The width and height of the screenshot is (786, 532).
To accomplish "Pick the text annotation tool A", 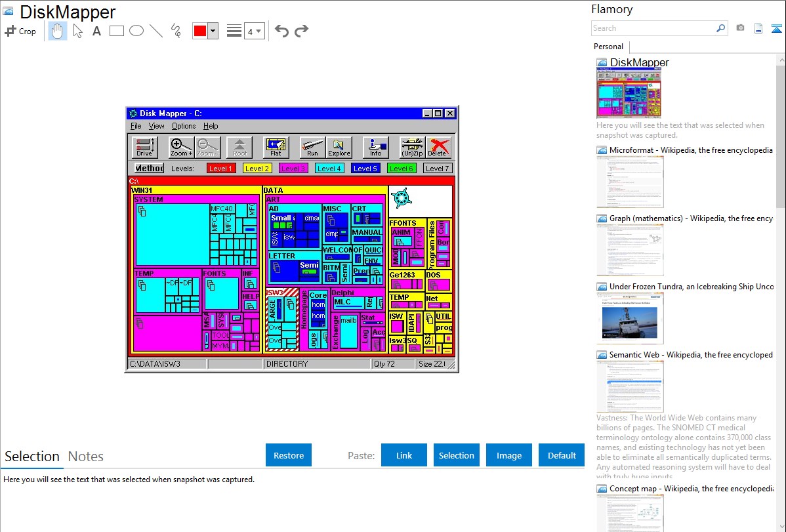I will point(96,31).
